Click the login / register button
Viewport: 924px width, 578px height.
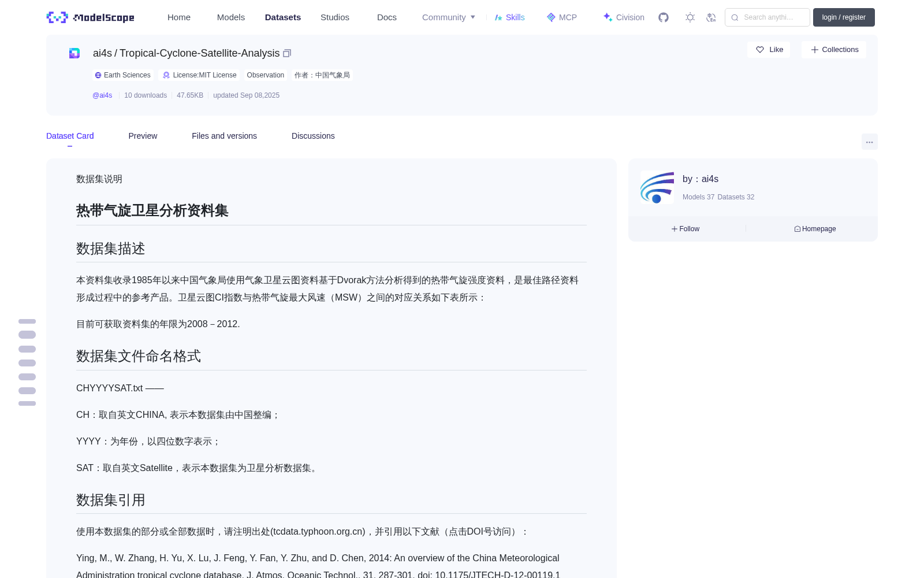click(844, 17)
